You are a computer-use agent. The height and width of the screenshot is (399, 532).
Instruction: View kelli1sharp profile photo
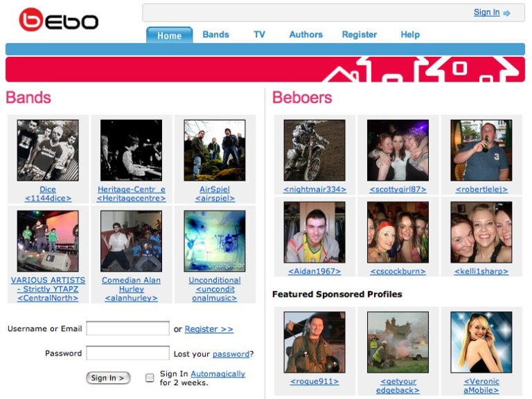pyautogui.click(x=481, y=232)
